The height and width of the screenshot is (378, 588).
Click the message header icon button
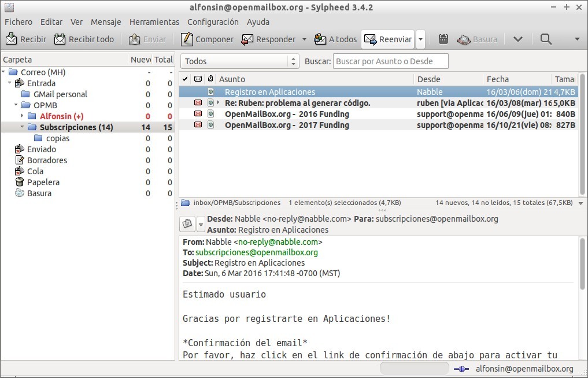coord(187,224)
